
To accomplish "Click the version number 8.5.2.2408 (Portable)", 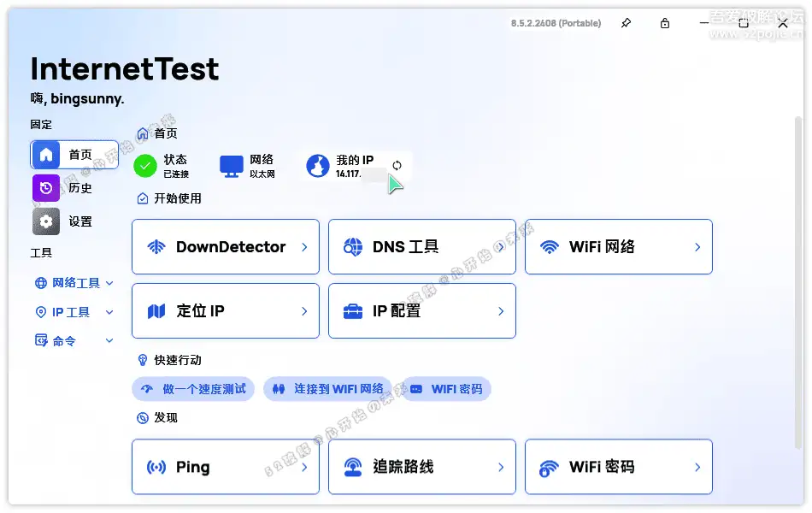I will coord(556,23).
